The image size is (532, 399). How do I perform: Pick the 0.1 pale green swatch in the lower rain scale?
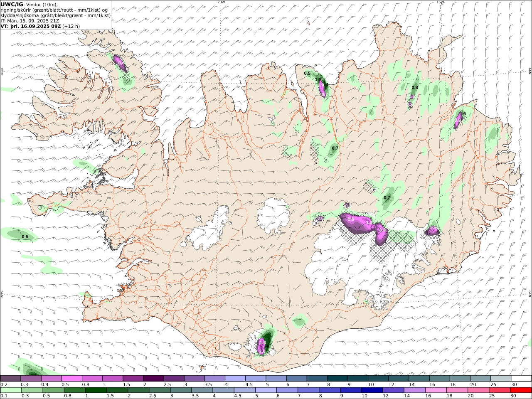click(x=11, y=390)
